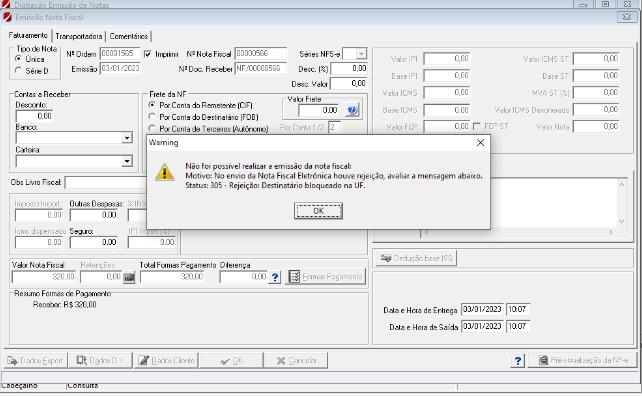Switch to the Transportadora tab
The width and height of the screenshot is (642, 396).
point(79,36)
